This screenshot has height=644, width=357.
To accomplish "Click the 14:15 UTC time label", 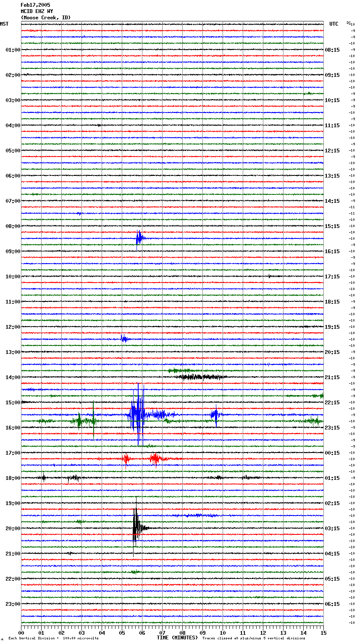I will coord(332,201).
